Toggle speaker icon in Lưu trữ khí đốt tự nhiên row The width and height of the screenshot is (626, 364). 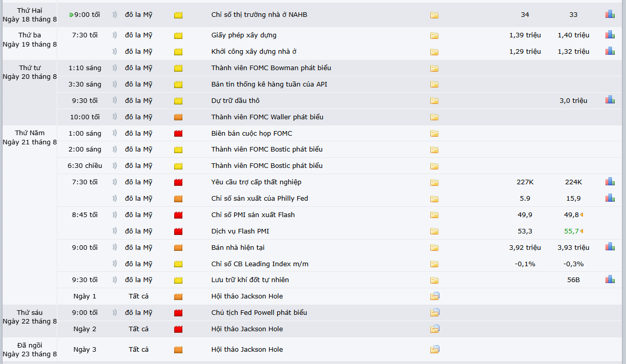(x=114, y=280)
